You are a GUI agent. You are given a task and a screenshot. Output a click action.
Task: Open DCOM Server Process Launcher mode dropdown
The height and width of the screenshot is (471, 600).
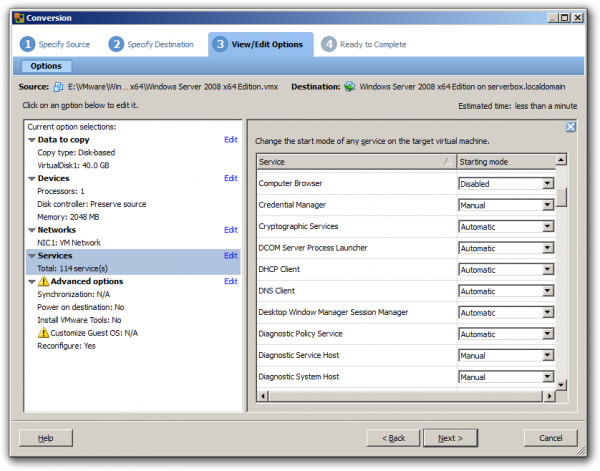(548, 248)
